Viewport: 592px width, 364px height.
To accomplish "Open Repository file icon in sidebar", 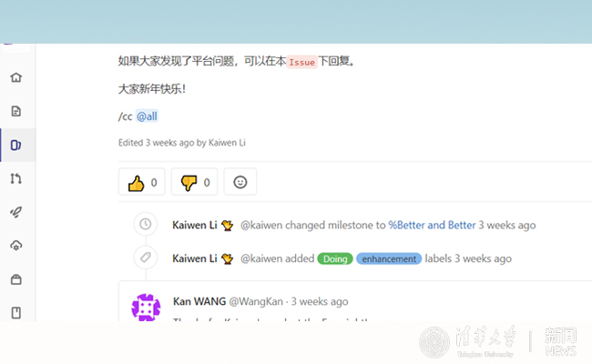I will point(15,111).
